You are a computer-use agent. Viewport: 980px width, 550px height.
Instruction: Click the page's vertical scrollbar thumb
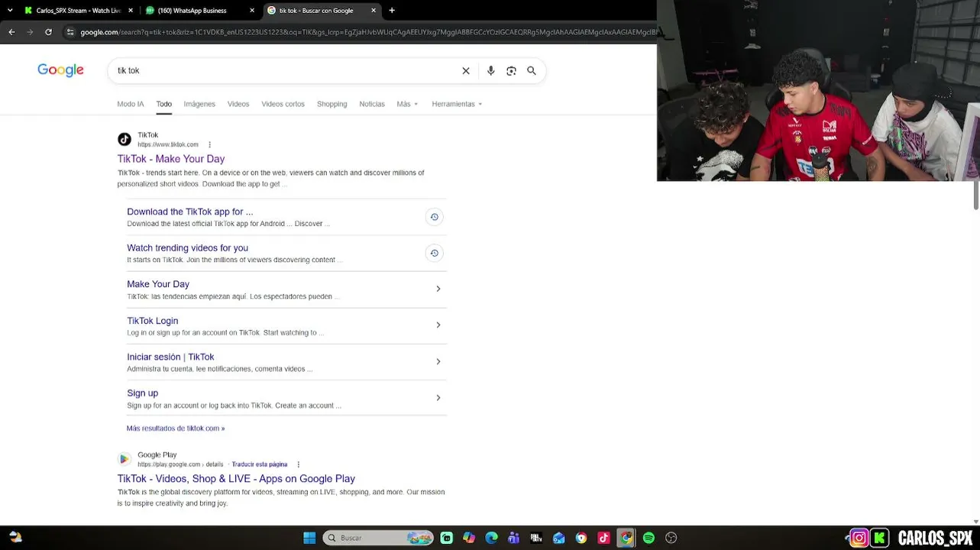[x=976, y=195]
